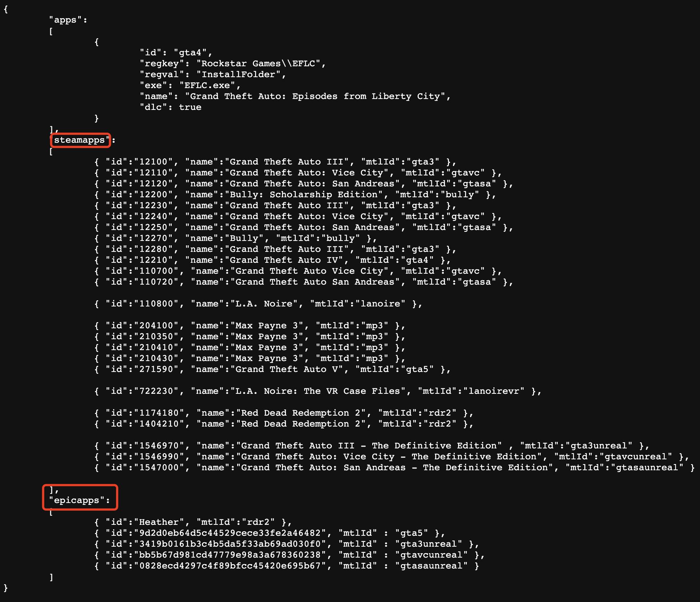Select the epic id starting with 9d2d0eb6

(230, 533)
